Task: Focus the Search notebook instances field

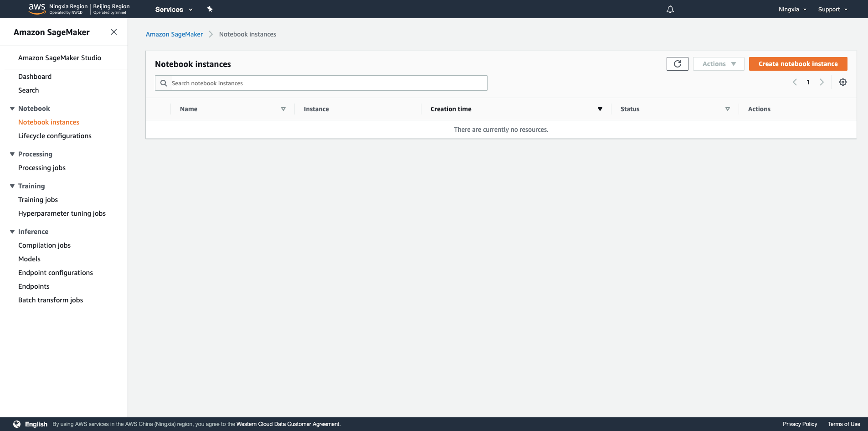Action: (x=321, y=83)
